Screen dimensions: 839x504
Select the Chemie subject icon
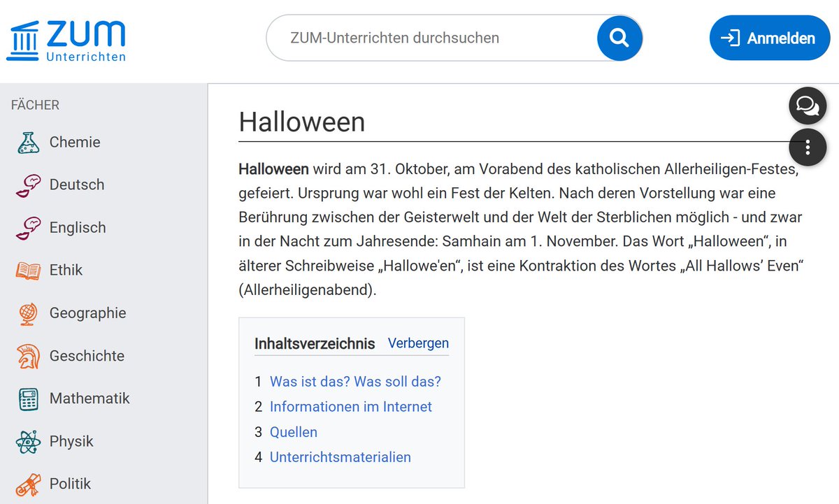click(x=29, y=141)
